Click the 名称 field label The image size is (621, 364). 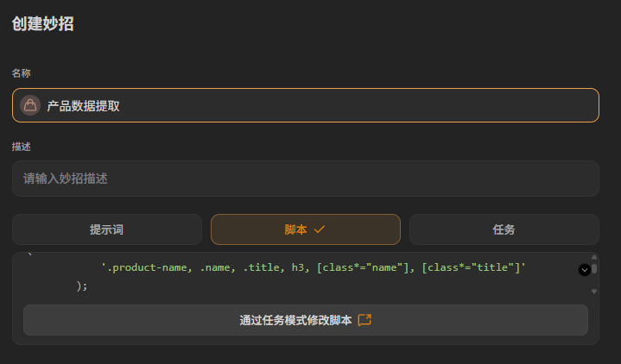[22, 73]
